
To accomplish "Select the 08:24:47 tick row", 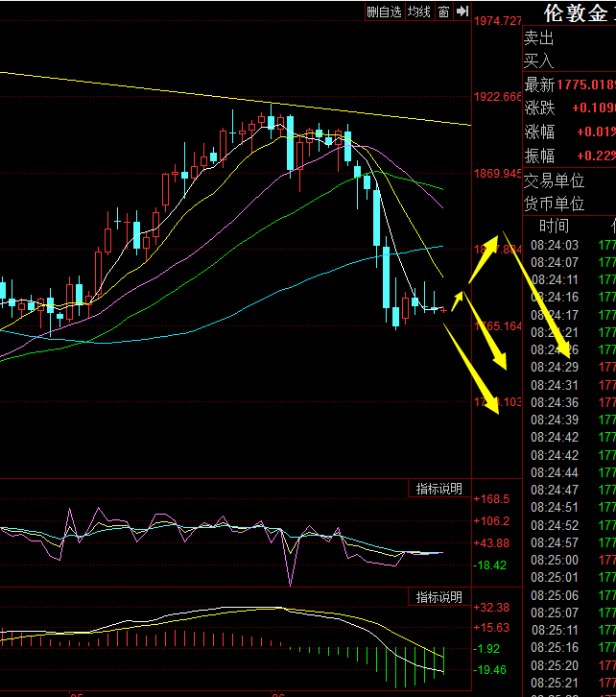I will (x=570, y=490).
